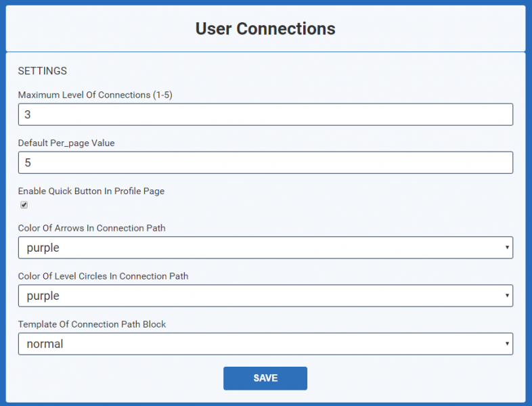Click the Default Per_page Value label
This screenshot has height=406, width=532.
66,143
